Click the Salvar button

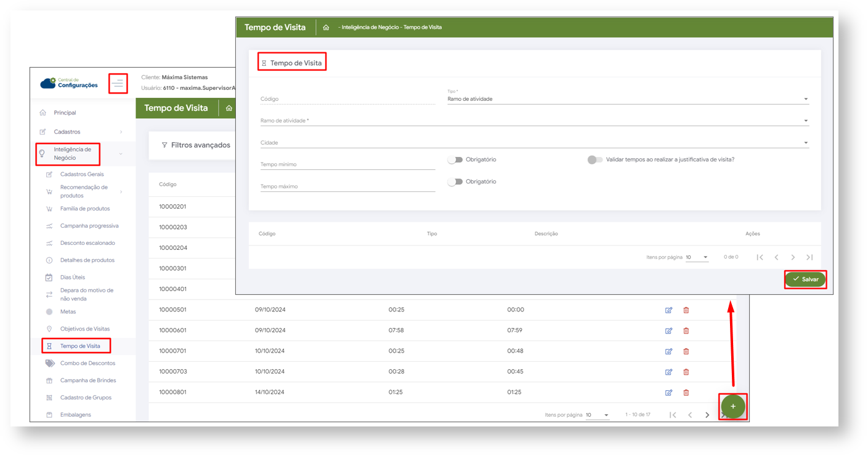point(805,279)
